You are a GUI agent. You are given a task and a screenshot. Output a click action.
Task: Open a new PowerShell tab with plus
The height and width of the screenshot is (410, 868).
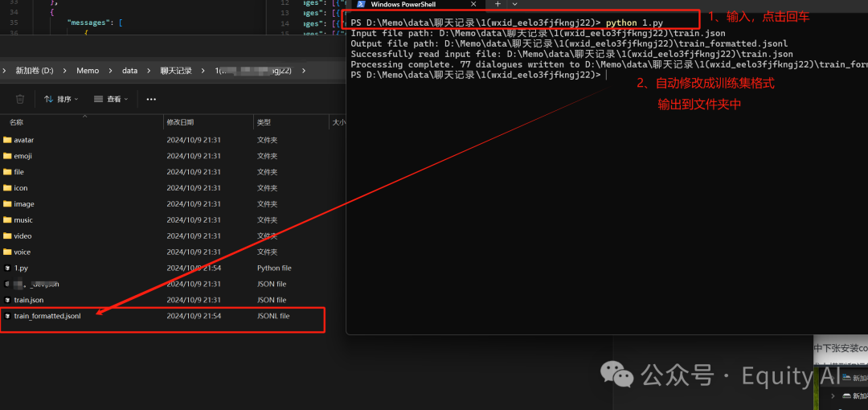[x=497, y=4]
